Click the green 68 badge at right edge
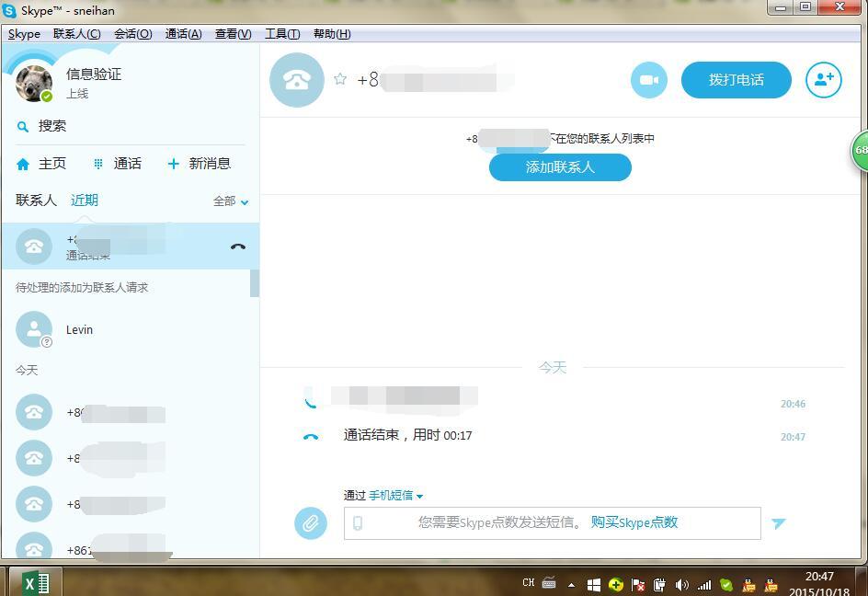 click(x=859, y=150)
